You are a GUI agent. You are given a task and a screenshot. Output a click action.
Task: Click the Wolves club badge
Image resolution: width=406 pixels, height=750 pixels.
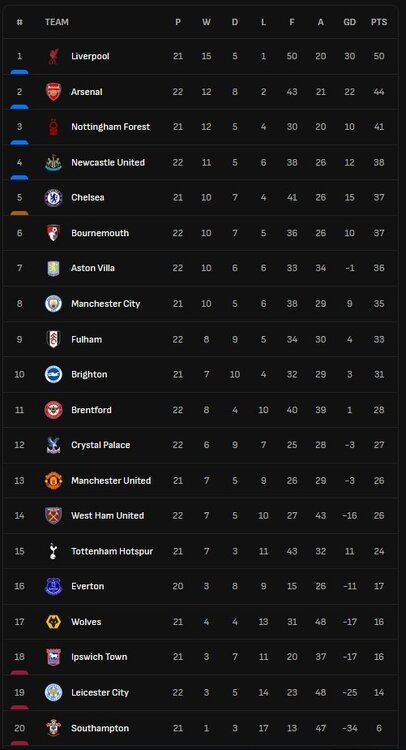[x=53, y=622]
